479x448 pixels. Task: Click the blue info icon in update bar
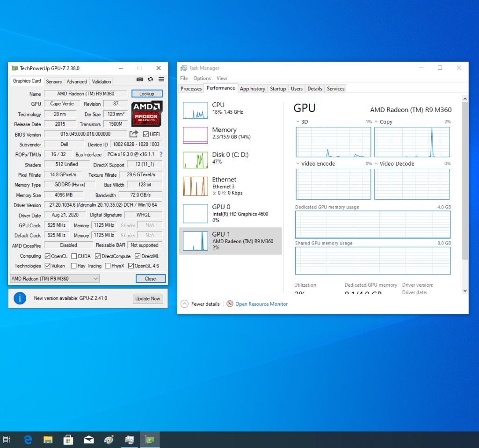[x=19, y=298]
